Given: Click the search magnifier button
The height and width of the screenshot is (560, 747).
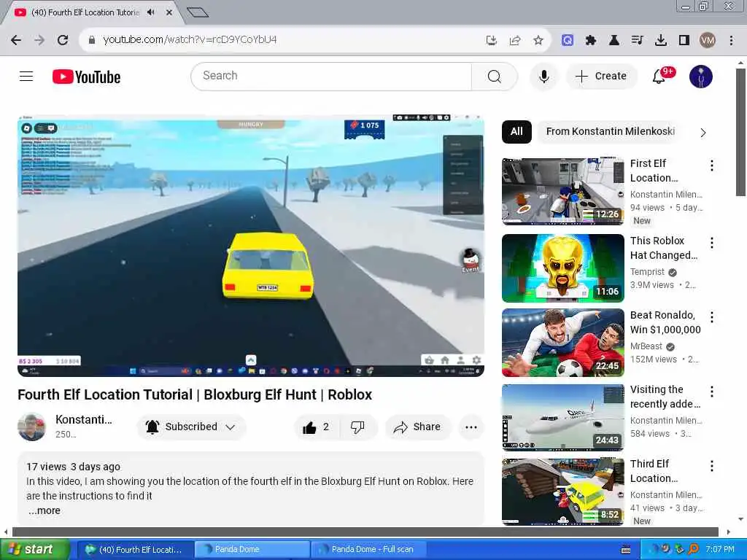Looking at the screenshot, I should click(x=494, y=76).
